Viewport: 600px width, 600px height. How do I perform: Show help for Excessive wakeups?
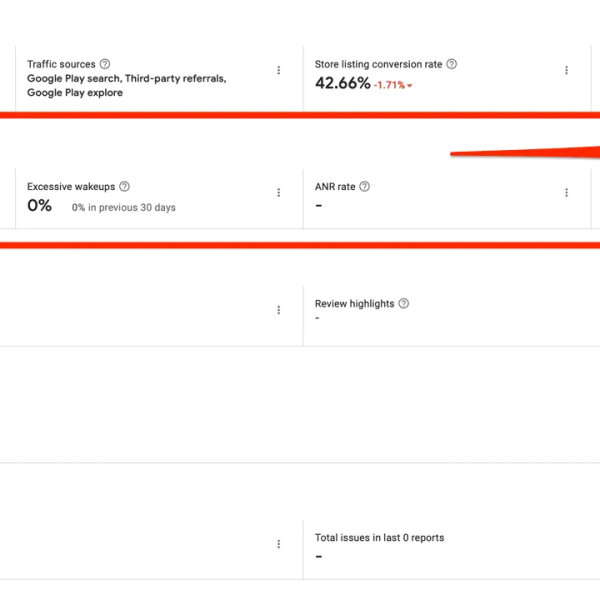(124, 186)
